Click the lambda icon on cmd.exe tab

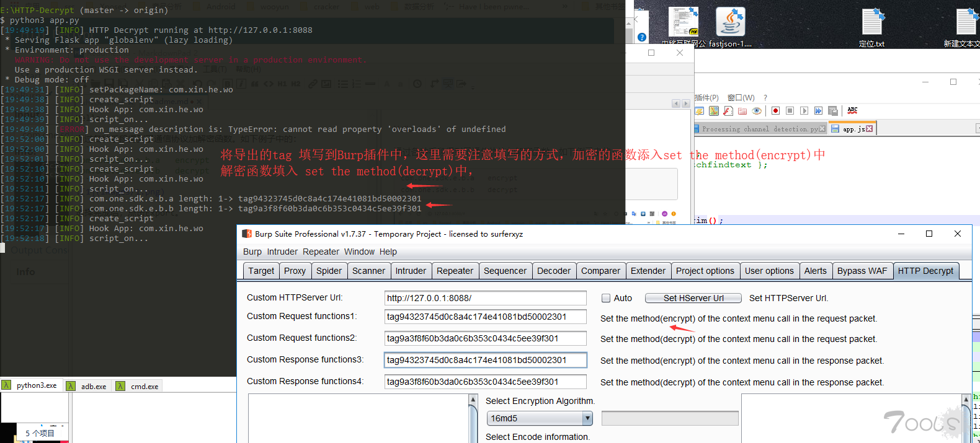coord(120,386)
